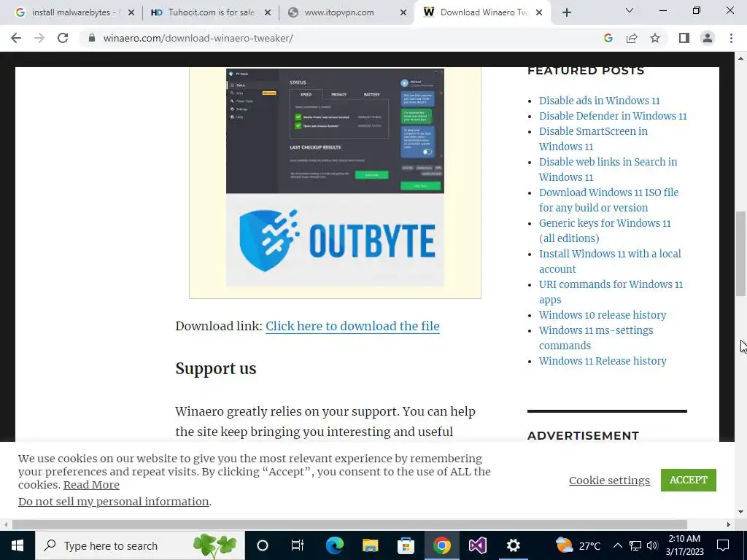Viewport: 747px width, 560px height.
Task: Open Cookie settings
Action: pos(609,481)
